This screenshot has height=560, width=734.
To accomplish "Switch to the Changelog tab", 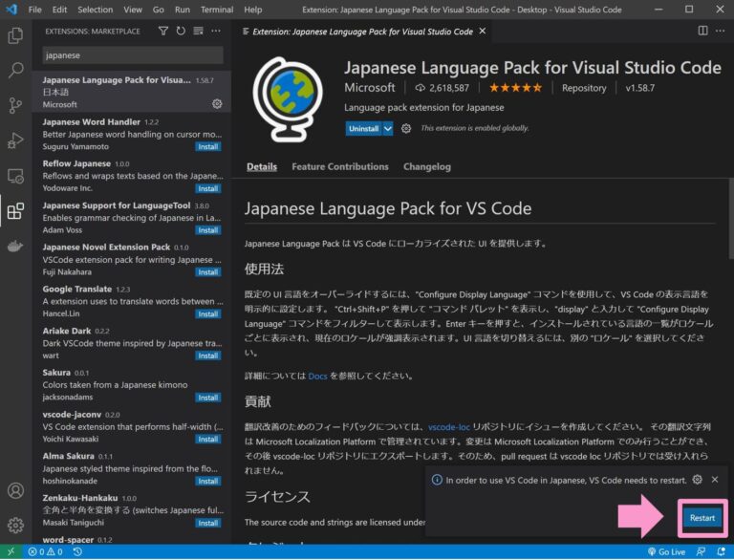I will 427,166.
